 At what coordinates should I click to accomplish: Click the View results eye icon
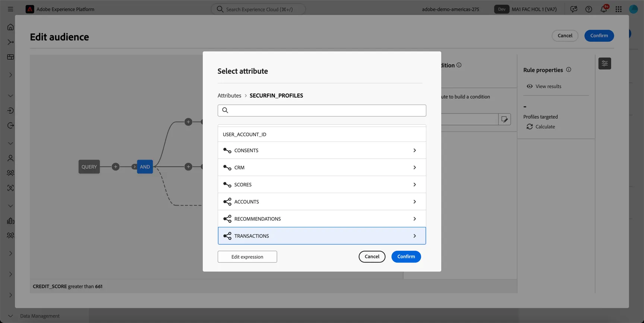tap(530, 86)
